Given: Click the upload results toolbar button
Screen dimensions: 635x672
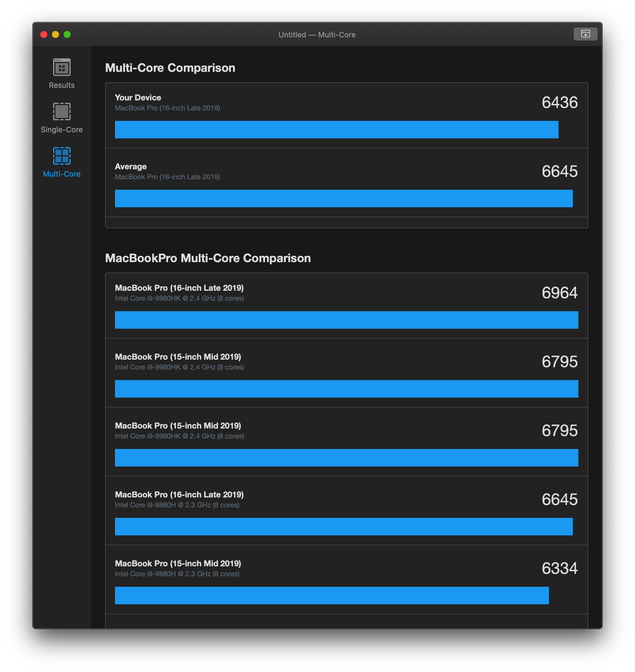Looking at the screenshot, I should point(585,34).
